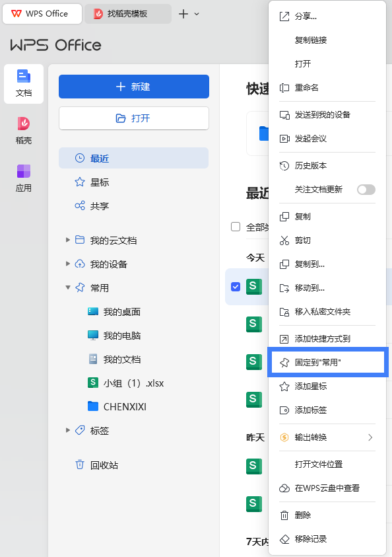
Task: Open 我的设备 entry
Action: (x=101, y=264)
